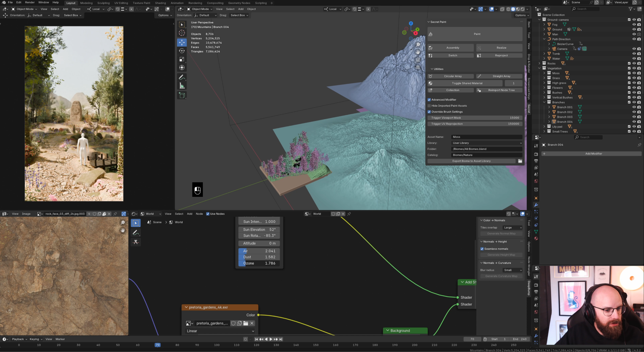Open the Modifiers wrench properties tab
The width and height of the screenshot is (644, 352).
click(x=536, y=205)
